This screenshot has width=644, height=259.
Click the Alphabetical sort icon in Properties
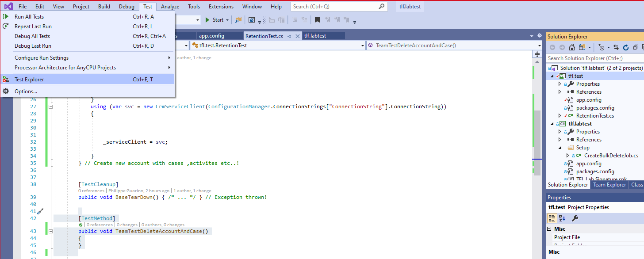tap(562, 218)
